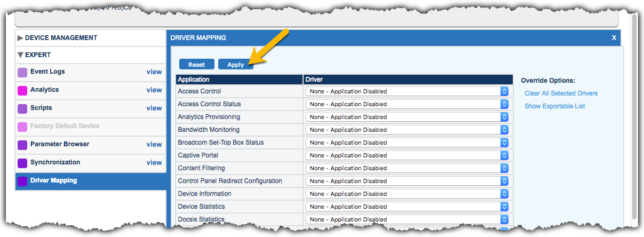This screenshot has width=644, height=237.
Task: Open the Device Statistics driver dropdown
Action: (x=407, y=207)
